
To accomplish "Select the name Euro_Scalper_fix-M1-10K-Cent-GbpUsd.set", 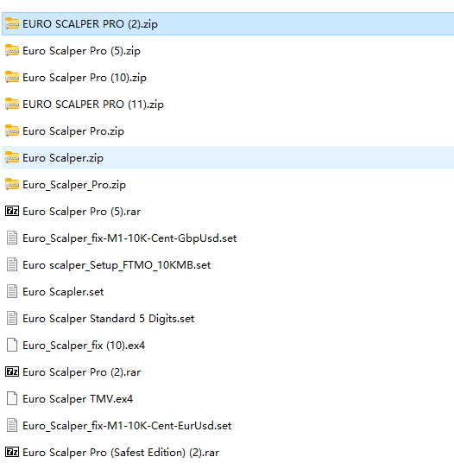I will tap(129, 238).
